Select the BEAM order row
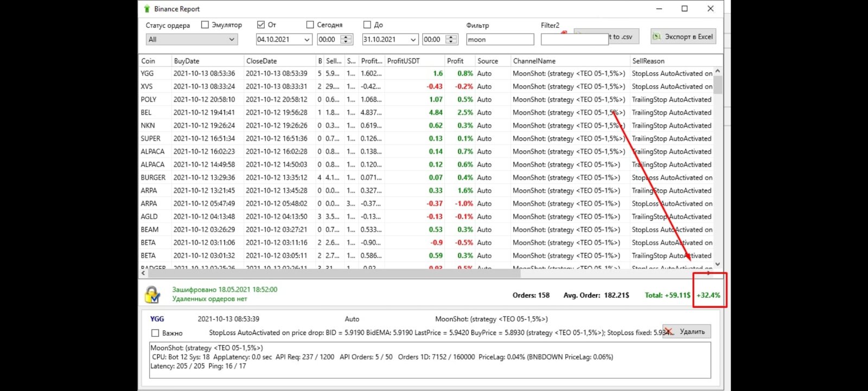The width and height of the screenshot is (868, 391). 426,230
